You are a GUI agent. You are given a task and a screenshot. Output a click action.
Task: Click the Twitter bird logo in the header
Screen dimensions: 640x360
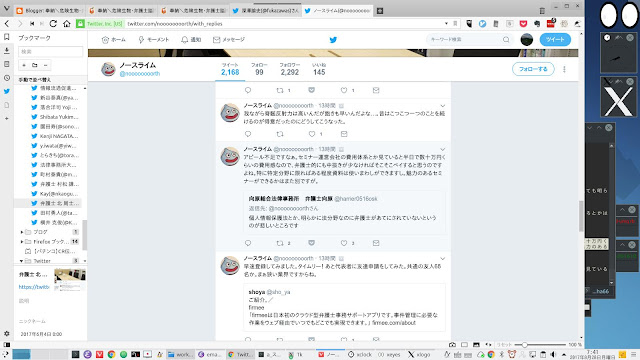[333, 40]
